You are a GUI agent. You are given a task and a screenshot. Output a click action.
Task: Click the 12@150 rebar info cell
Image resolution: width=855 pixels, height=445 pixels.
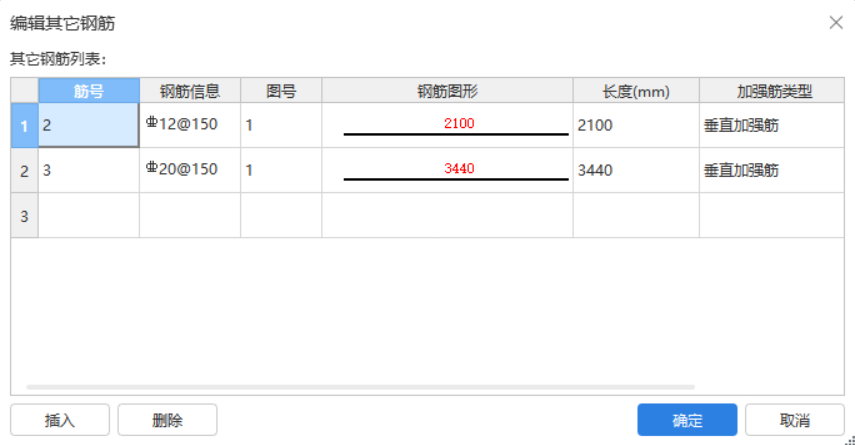190,125
